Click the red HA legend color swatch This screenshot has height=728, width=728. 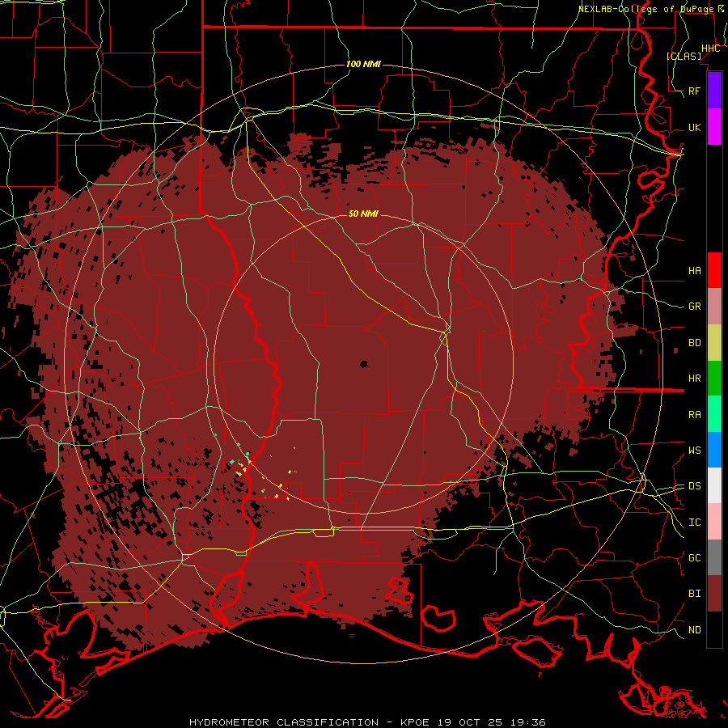point(714,270)
